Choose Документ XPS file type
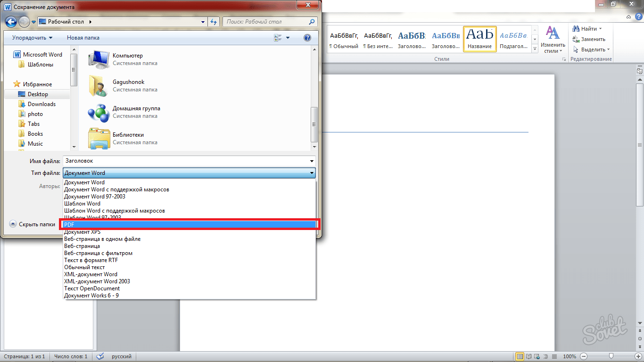Image resolution: width=644 pixels, height=362 pixels. pos(189,232)
